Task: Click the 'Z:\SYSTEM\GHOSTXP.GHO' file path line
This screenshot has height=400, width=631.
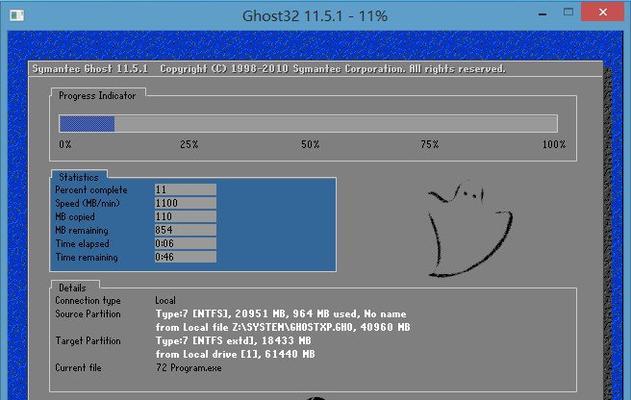Action: click(283, 327)
